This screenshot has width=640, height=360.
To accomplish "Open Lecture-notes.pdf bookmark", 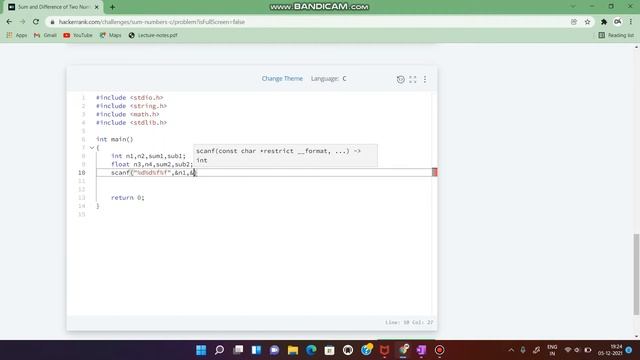I will (153, 36).
